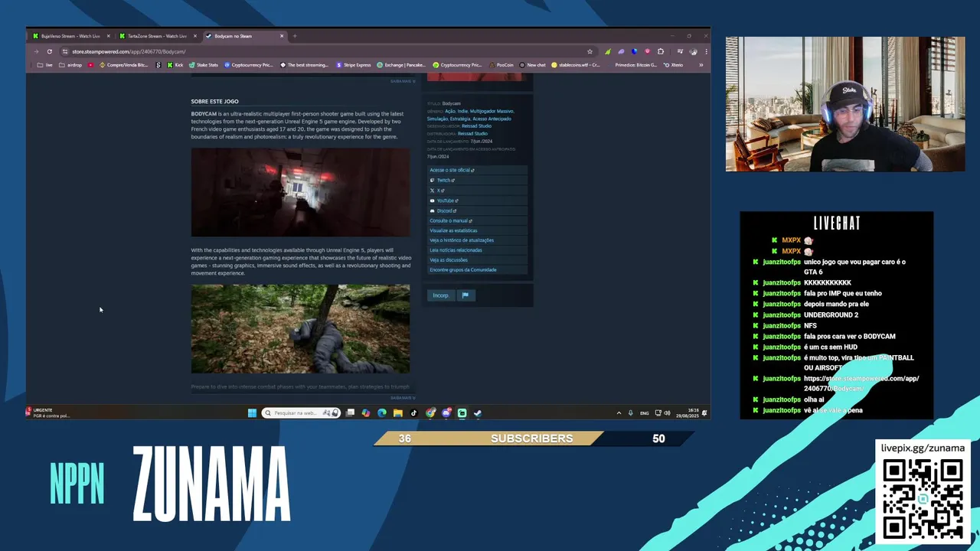The image size is (980, 551).
Task: Click 'Veja o histórico de atualizações'
Action: tap(477, 240)
